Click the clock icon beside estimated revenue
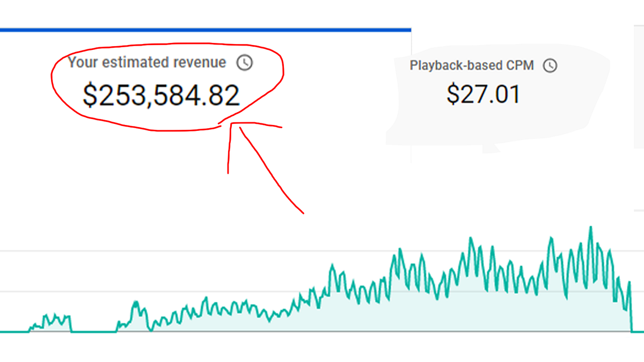644x362 pixels. click(x=245, y=63)
